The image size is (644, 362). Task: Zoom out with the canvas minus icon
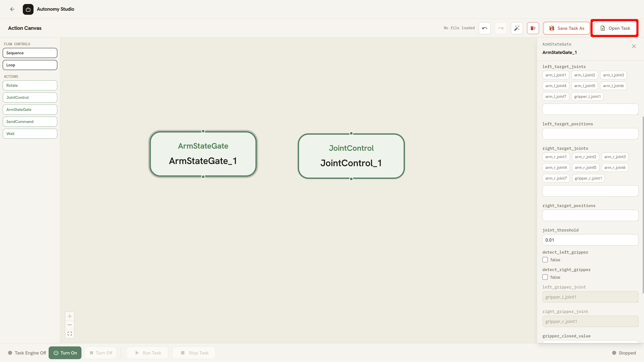[70, 325]
